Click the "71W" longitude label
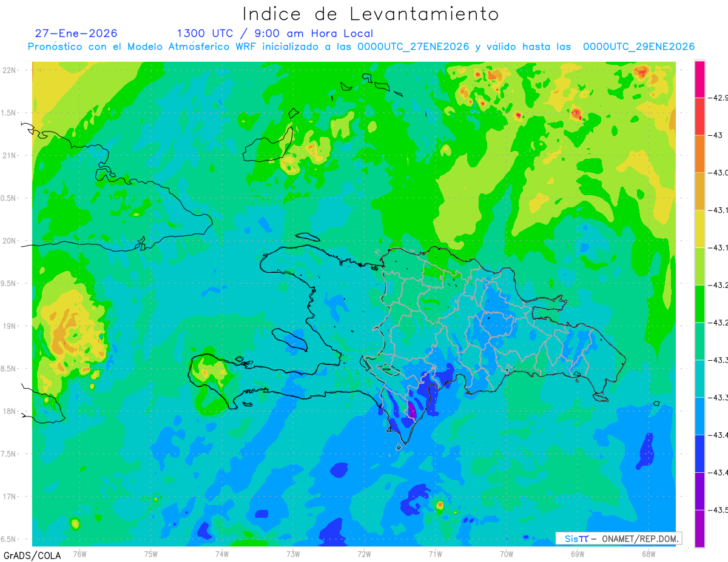Screen dimensions: 728x562 pyautogui.click(x=435, y=554)
